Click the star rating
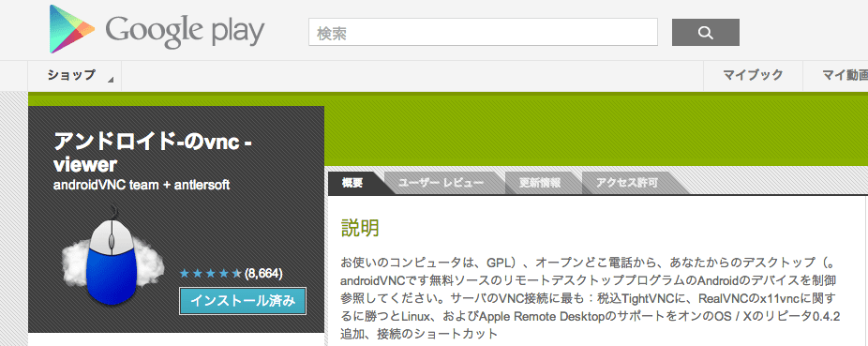 [210, 274]
